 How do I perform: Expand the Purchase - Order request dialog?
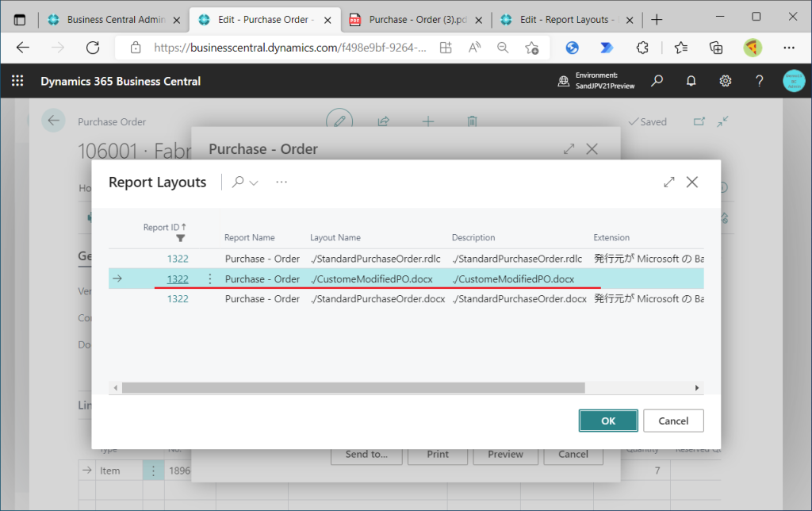pos(569,149)
